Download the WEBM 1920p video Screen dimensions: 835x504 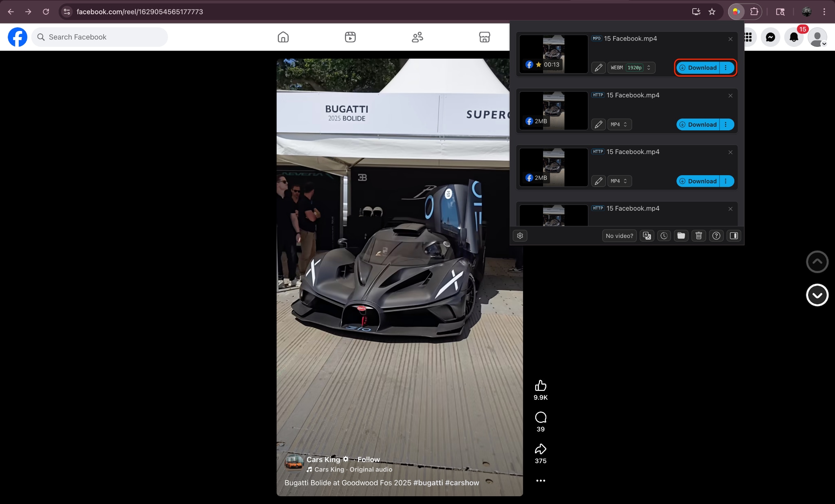pyautogui.click(x=698, y=68)
